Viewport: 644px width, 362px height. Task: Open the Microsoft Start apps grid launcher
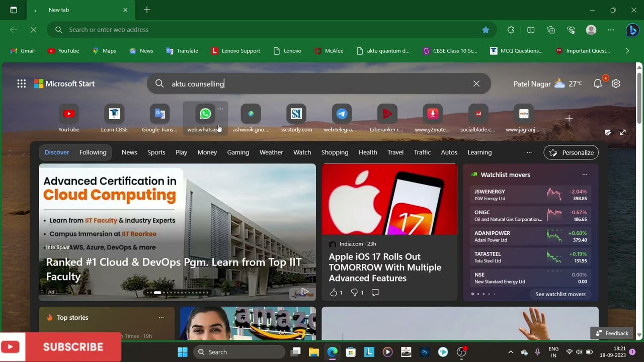21,84
